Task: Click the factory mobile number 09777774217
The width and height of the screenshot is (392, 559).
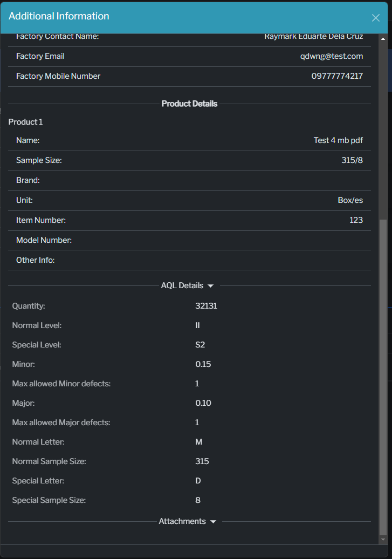Action: click(337, 76)
